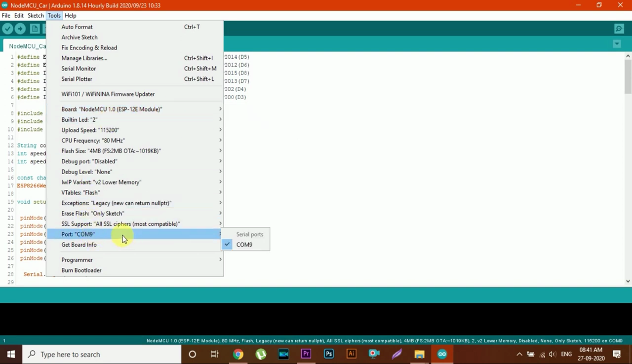Open network WiFi tray icon
632x364 pixels.
click(x=542, y=354)
